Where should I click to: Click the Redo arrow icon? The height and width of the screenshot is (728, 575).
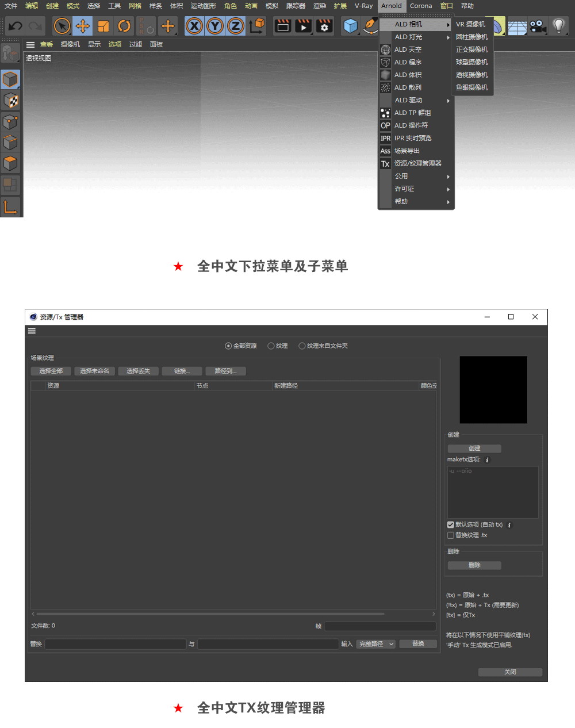point(36,26)
